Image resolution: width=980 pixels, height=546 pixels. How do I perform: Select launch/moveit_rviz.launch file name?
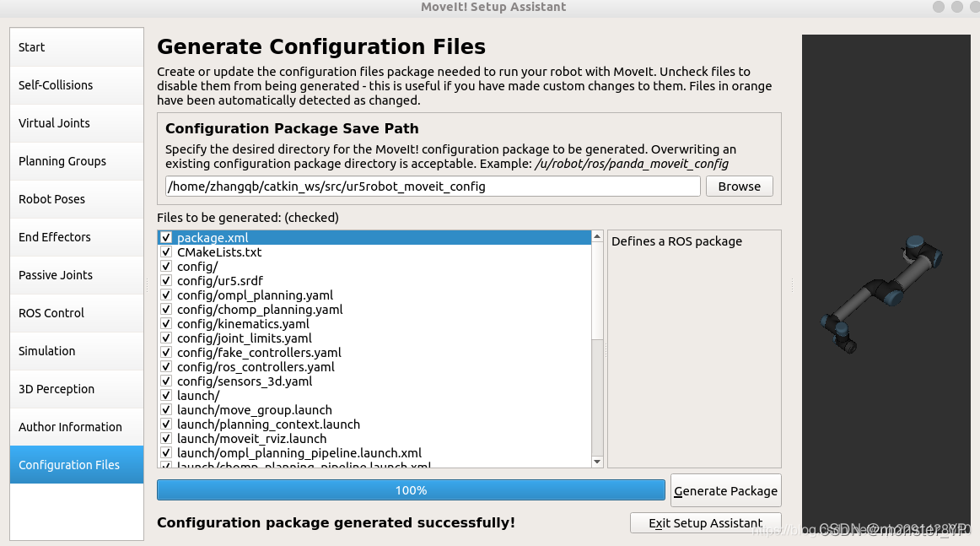click(252, 439)
